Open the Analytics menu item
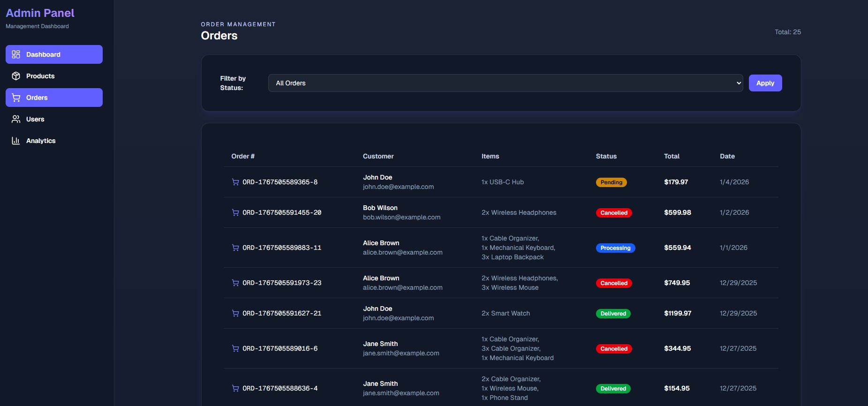 (41, 141)
